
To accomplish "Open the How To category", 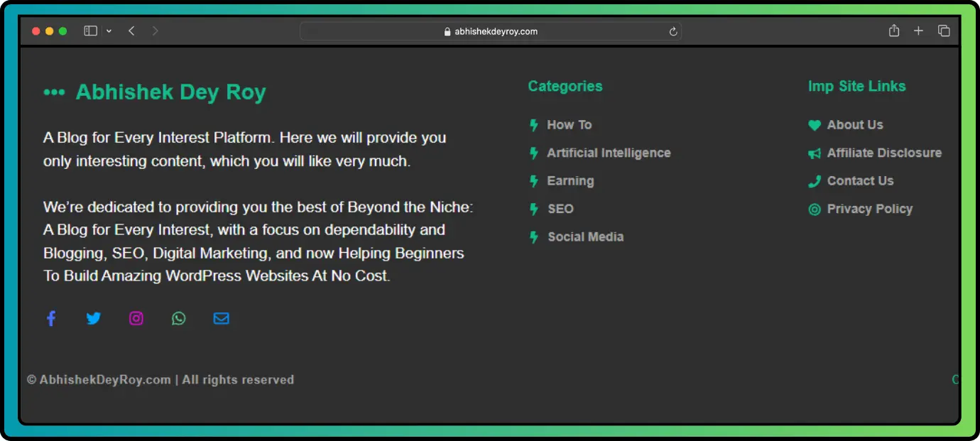I will [570, 125].
